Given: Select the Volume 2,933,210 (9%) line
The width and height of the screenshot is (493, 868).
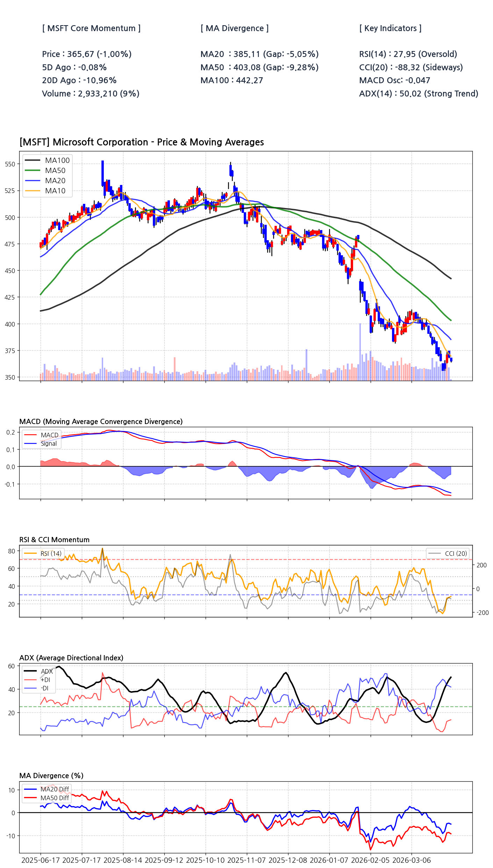Looking at the screenshot, I should (x=91, y=94).
